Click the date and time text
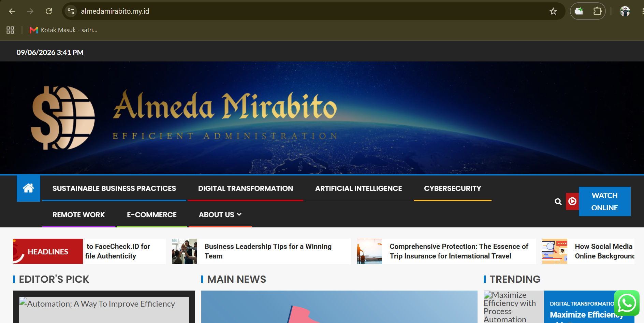This screenshot has width=644, height=323. [x=50, y=53]
